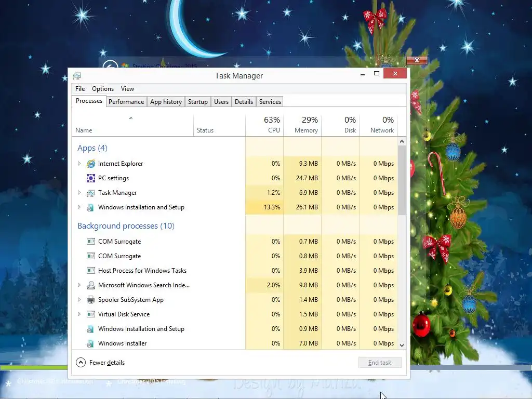The height and width of the screenshot is (399, 532).
Task: Select the Windows Installer process name
Action: [x=123, y=343]
